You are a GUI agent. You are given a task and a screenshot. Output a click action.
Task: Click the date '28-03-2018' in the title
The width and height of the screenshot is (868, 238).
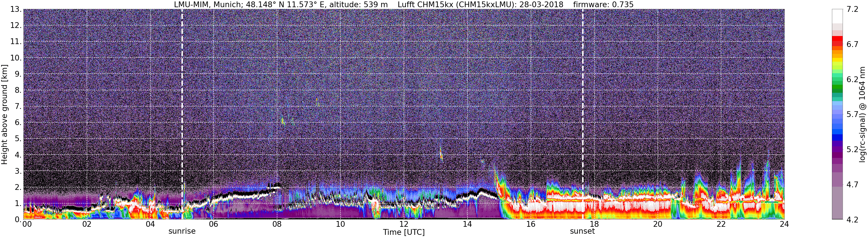click(541, 5)
